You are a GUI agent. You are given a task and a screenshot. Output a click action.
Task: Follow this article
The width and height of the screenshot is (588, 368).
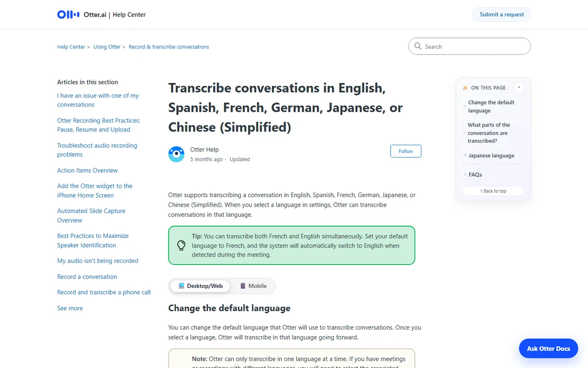tap(406, 151)
